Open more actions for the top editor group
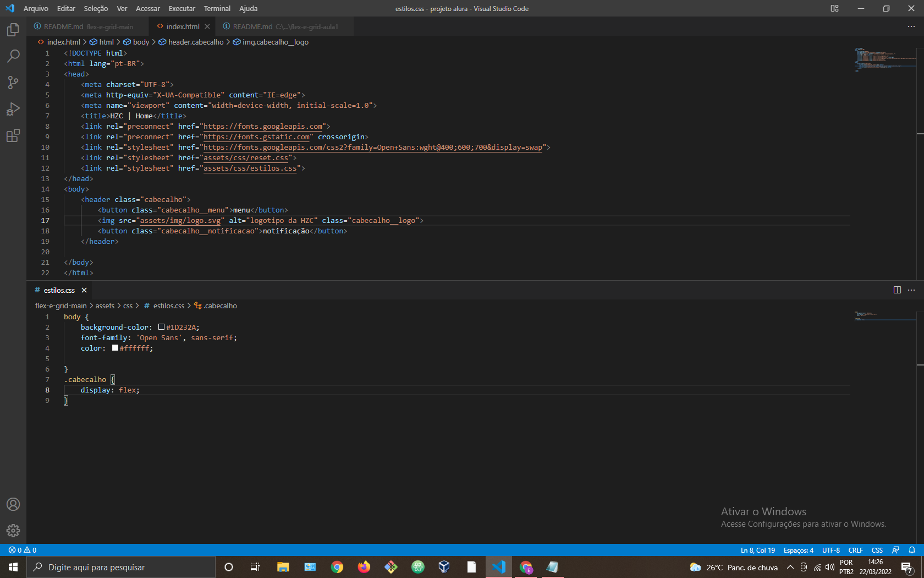The height and width of the screenshot is (578, 924). (x=911, y=26)
